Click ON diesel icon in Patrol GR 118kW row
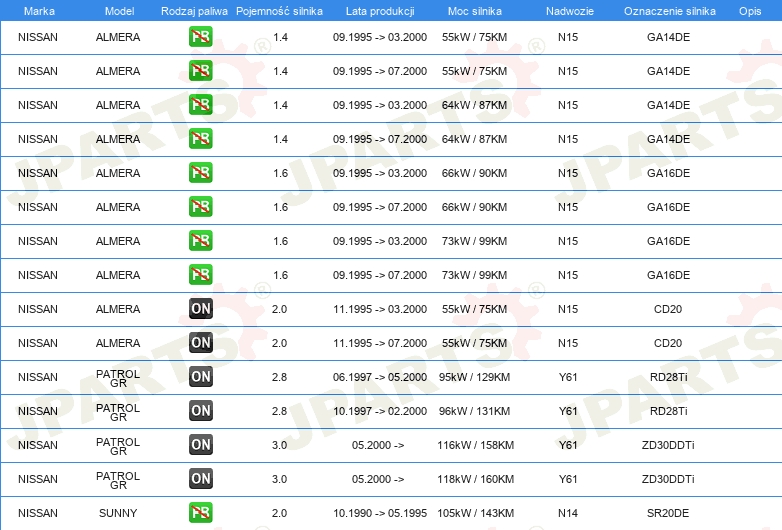 pos(200,478)
